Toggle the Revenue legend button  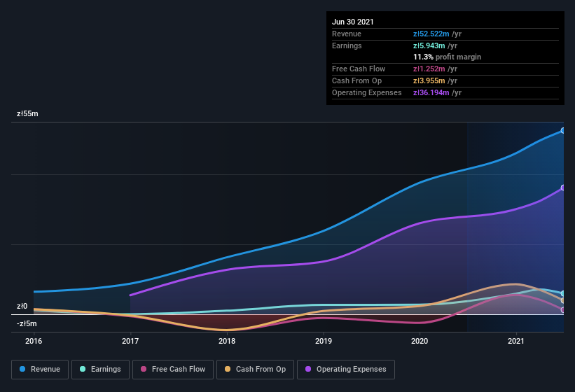coord(40,370)
